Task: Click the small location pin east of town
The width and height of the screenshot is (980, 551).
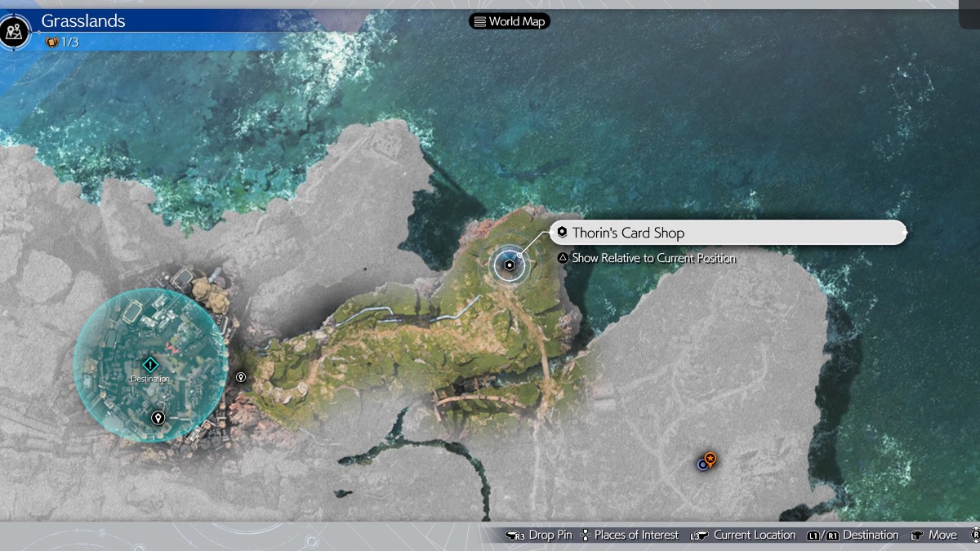Action: tap(241, 377)
